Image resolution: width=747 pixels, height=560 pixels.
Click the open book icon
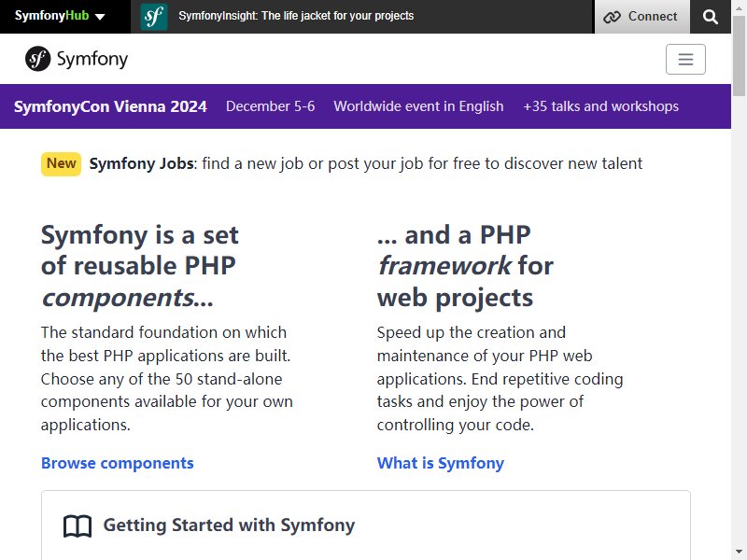click(78, 525)
